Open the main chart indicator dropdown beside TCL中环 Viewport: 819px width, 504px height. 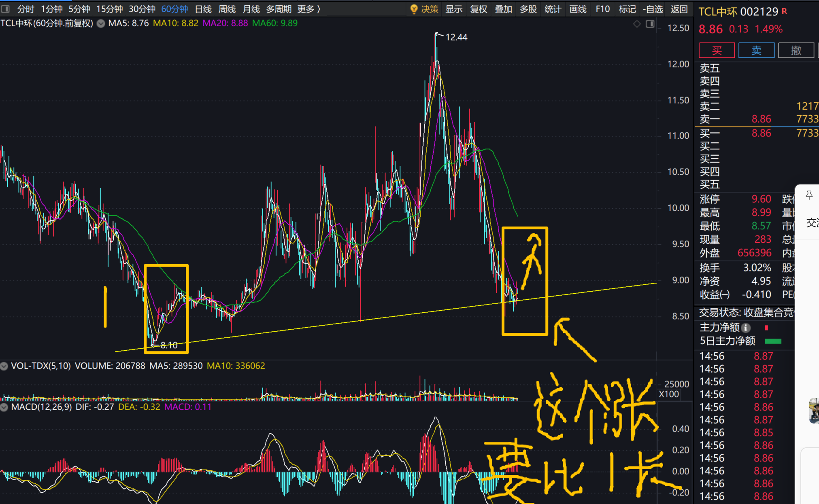click(x=101, y=23)
